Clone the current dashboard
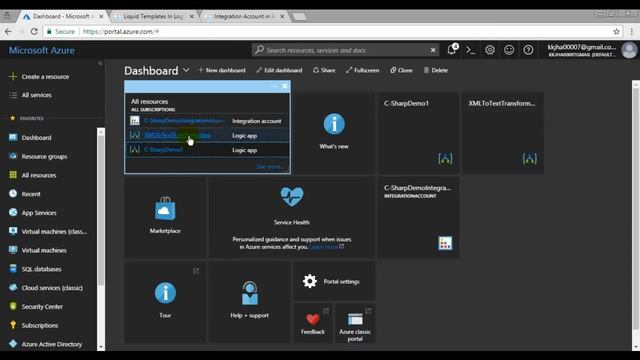 tap(401, 70)
